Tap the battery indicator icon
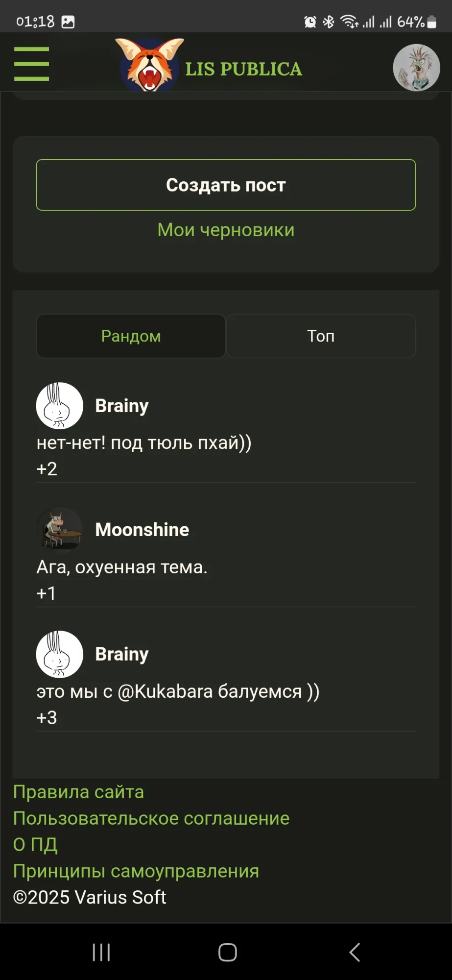452x980 pixels. [431, 22]
